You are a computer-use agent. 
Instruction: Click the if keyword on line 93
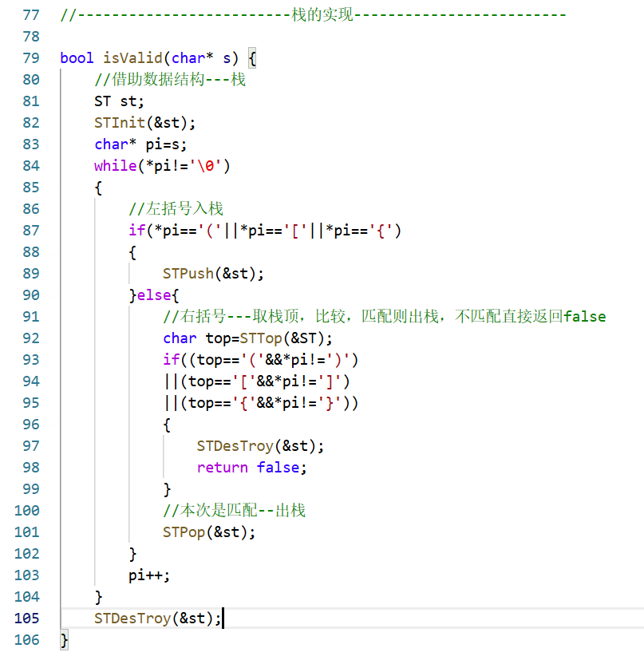(172, 359)
